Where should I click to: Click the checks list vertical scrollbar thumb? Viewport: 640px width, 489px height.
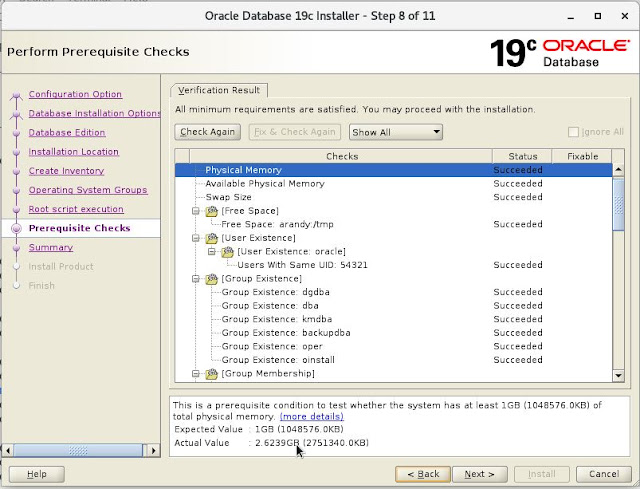(618, 204)
